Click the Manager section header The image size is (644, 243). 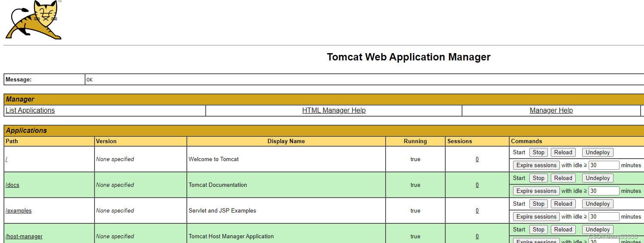coord(20,99)
